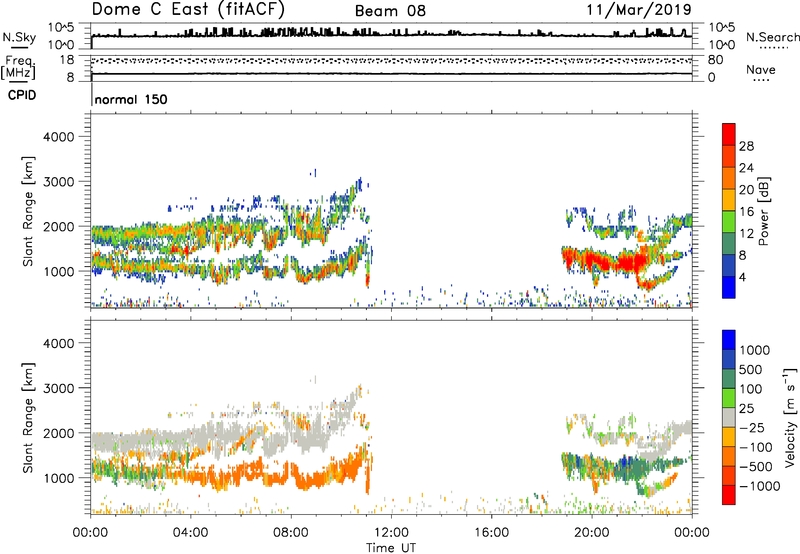Click the 'N.Sky' legend label

19,37
